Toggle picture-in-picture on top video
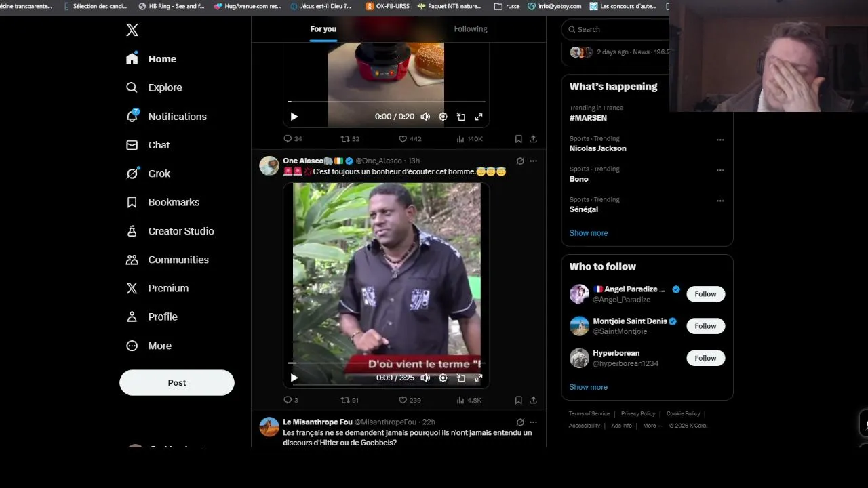Viewport: 868px width, 488px height. (x=461, y=117)
